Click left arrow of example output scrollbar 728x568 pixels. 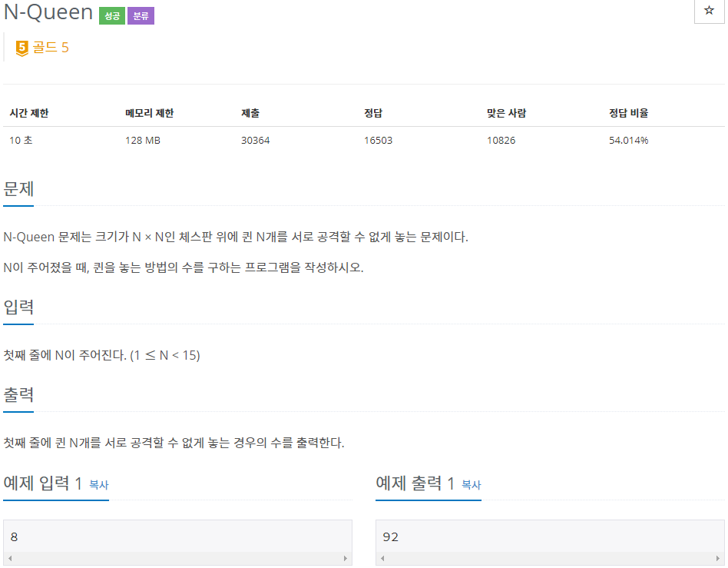pyautogui.click(x=382, y=558)
